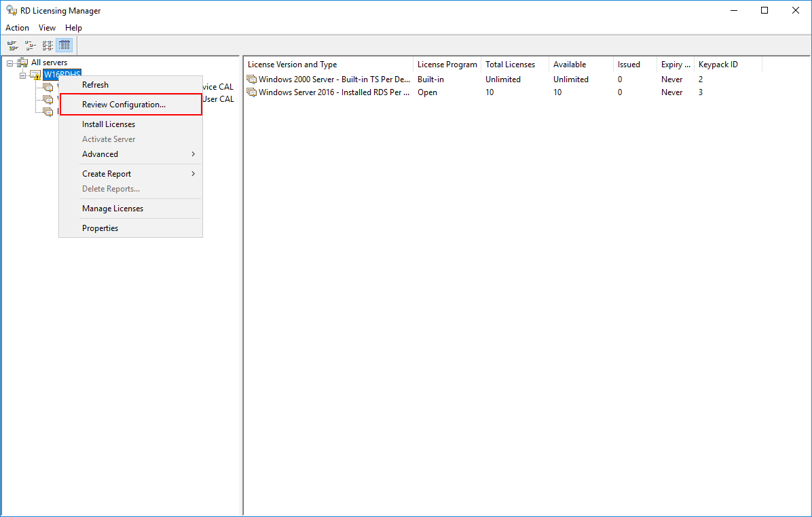Select the tree node ending in "vice CAL"

pyautogui.click(x=217, y=86)
